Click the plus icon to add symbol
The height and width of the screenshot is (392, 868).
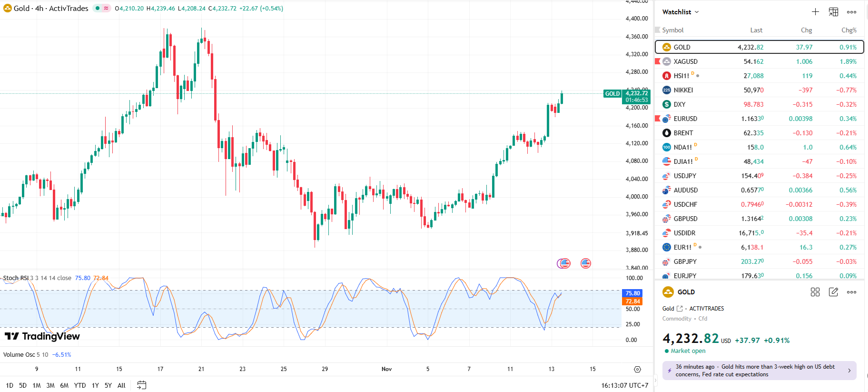click(x=815, y=12)
